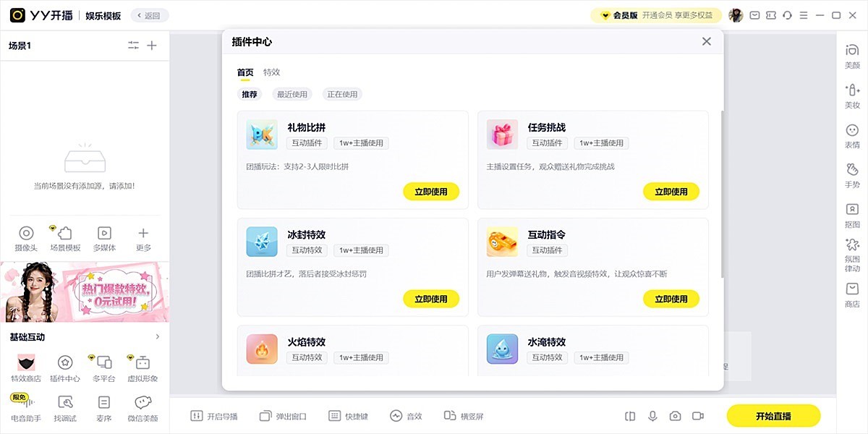This screenshot has width=868, height=434.
Task: Switch 横竖屏 screen orientation
Action: coord(464,416)
